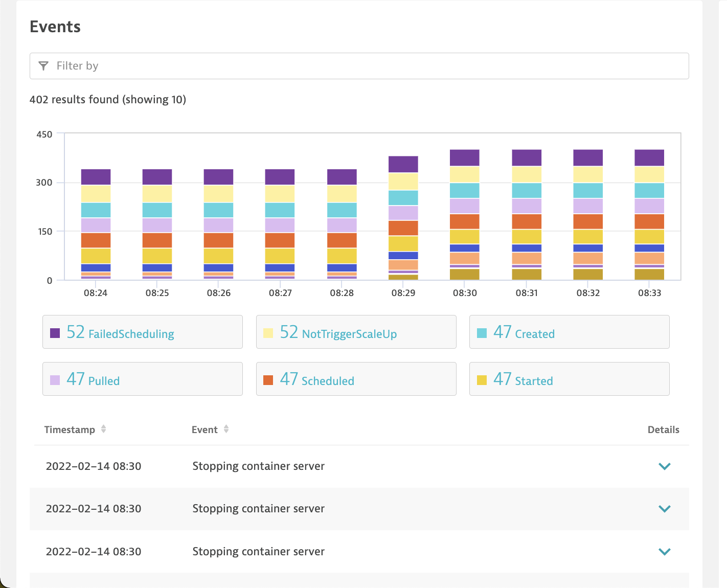The height and width of the screenshot is (588, 727).
Task: Click the Timestamp column header
Action: pyautogui.click(x=70, y=429)
